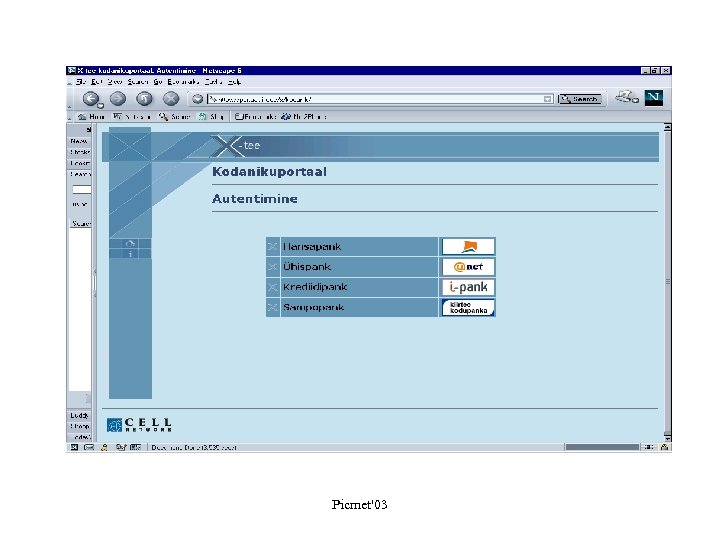720x540 pixels.
Task: Open Composer from status bar icon
Action: pyautogui.click(x=120, y=447)
